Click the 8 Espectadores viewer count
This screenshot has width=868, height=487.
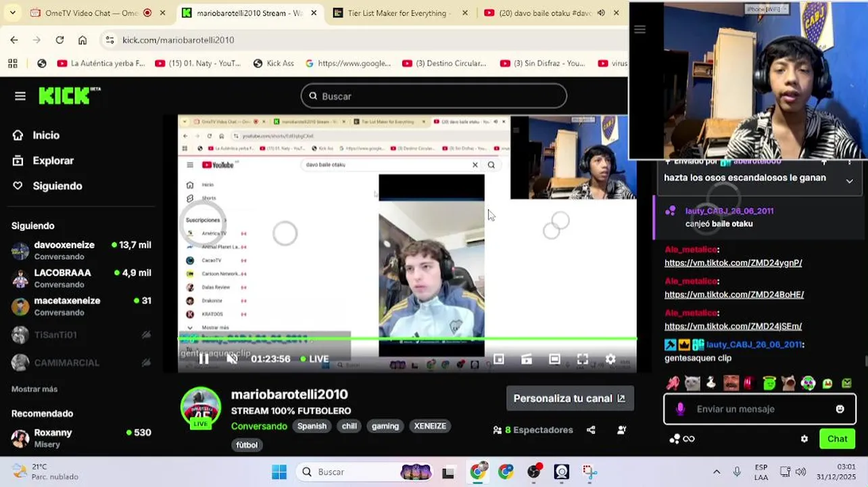(x=533, y=430)
